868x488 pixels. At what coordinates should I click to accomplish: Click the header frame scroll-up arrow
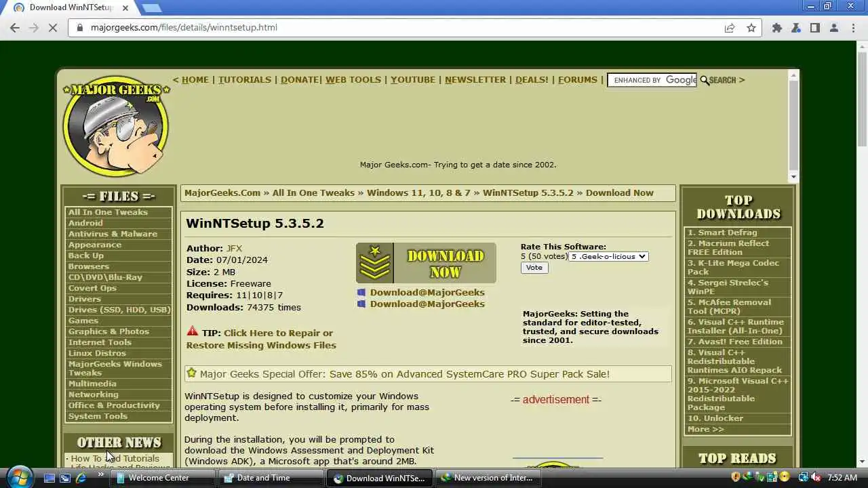793,75
